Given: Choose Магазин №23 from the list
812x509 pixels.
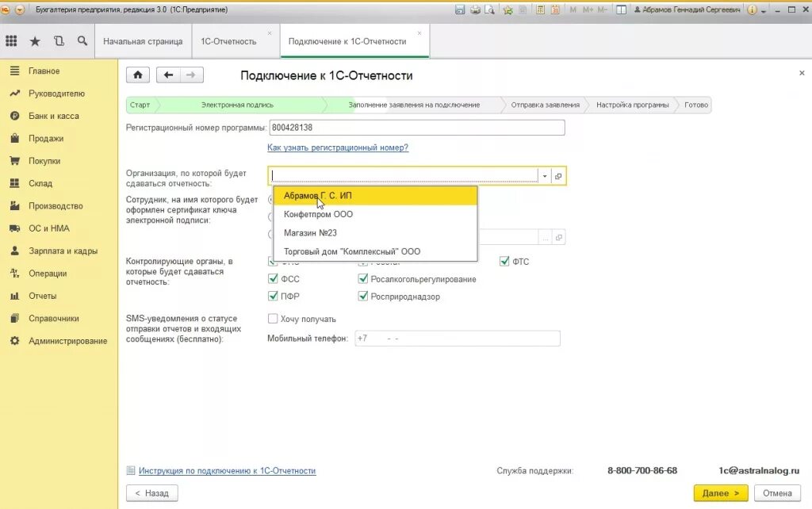Looking at the screenshot, I should pyautogui.click(x=375, y=233).
